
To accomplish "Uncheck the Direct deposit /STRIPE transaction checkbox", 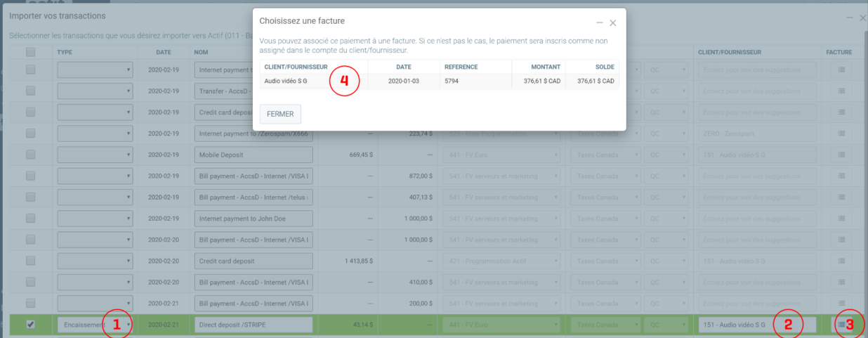I will pos(30,325).
